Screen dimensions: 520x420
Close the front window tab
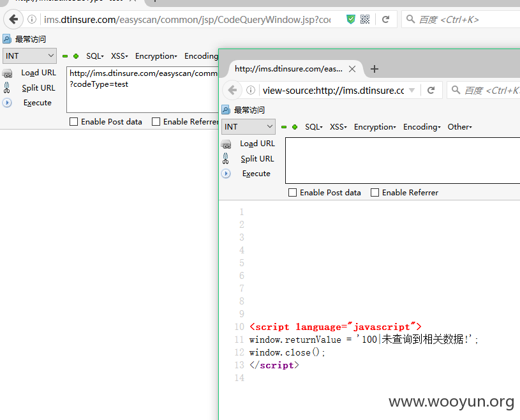[352, 69]
